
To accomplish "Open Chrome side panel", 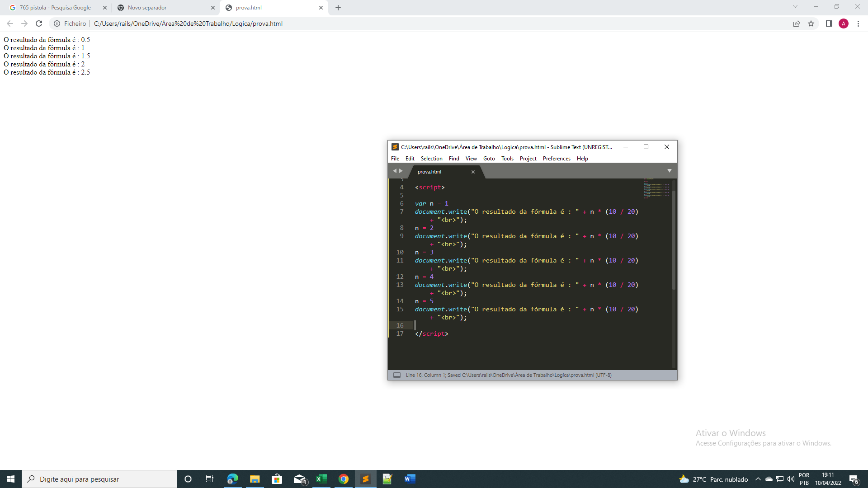I will tap(829, 23).
